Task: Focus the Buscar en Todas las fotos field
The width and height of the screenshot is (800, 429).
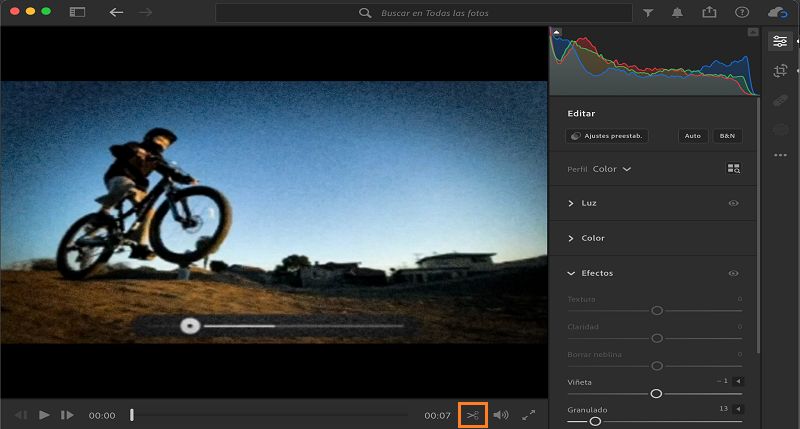Action: tap(423, 13)
